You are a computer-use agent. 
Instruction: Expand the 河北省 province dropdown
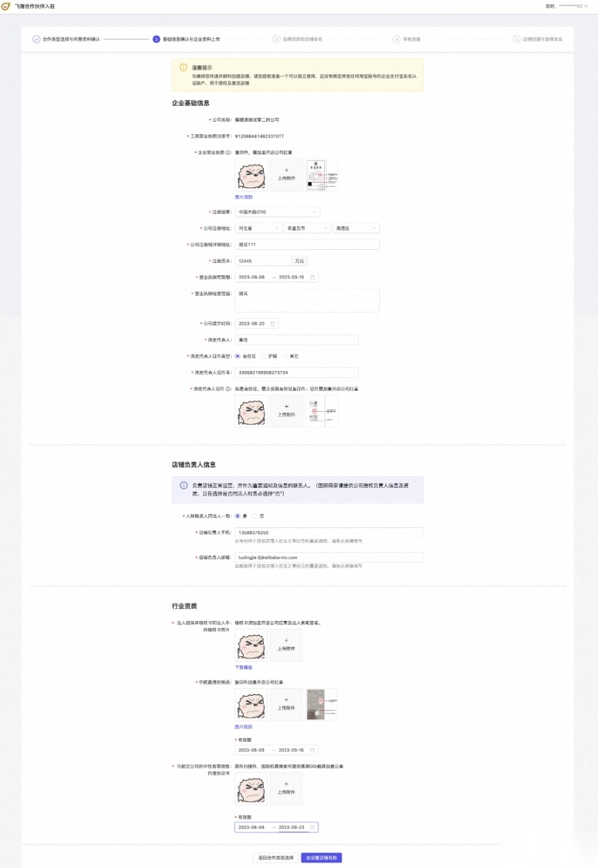click(259, 228)
